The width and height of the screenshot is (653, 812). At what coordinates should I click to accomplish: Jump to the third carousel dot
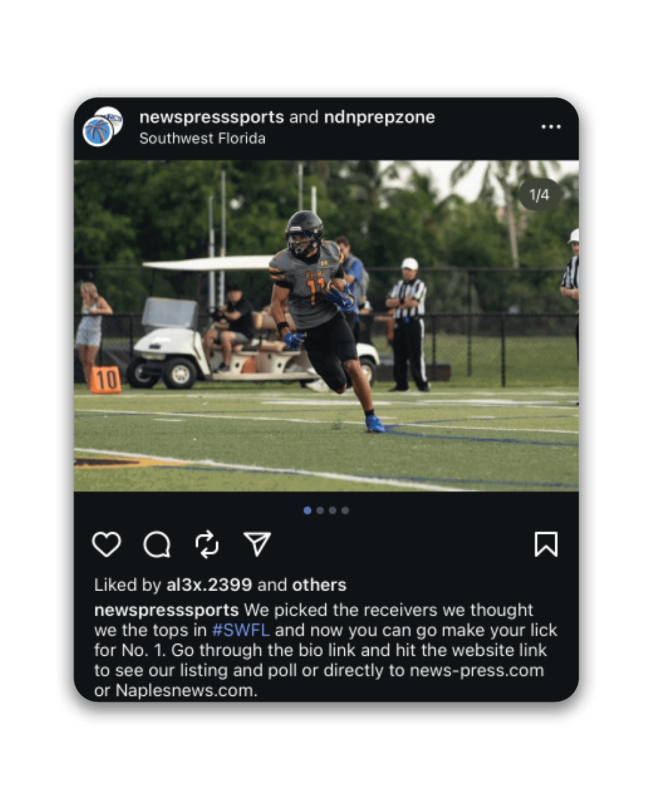333,510
